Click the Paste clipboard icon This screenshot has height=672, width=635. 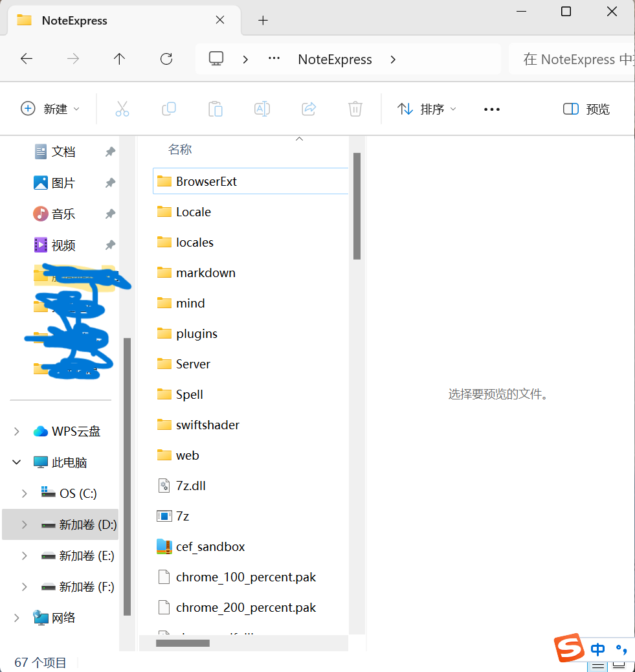pos(215,109)
